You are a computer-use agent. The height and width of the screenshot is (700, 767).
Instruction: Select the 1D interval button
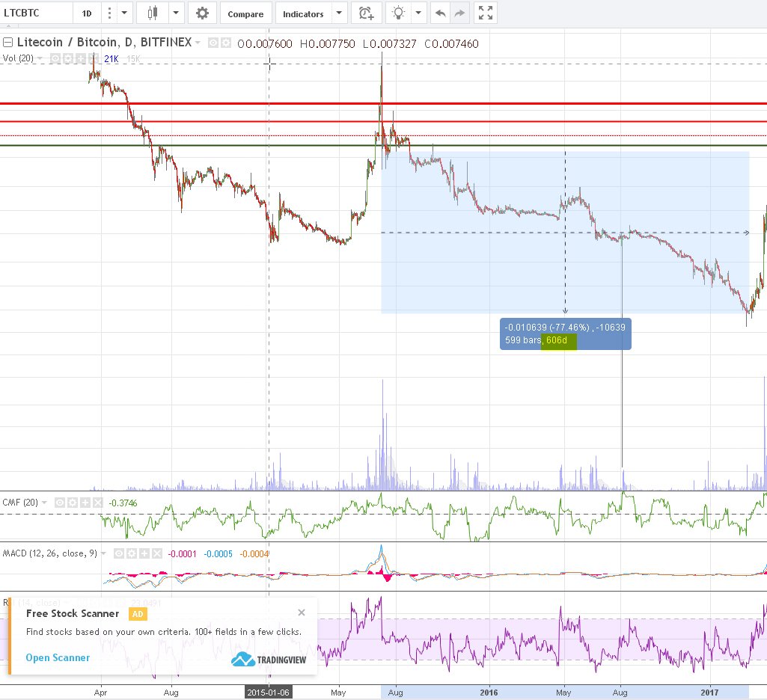pos(87,13)
